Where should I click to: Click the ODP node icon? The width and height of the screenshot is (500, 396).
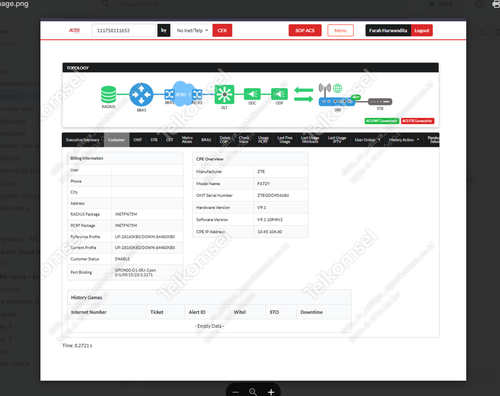coord(279,94)
